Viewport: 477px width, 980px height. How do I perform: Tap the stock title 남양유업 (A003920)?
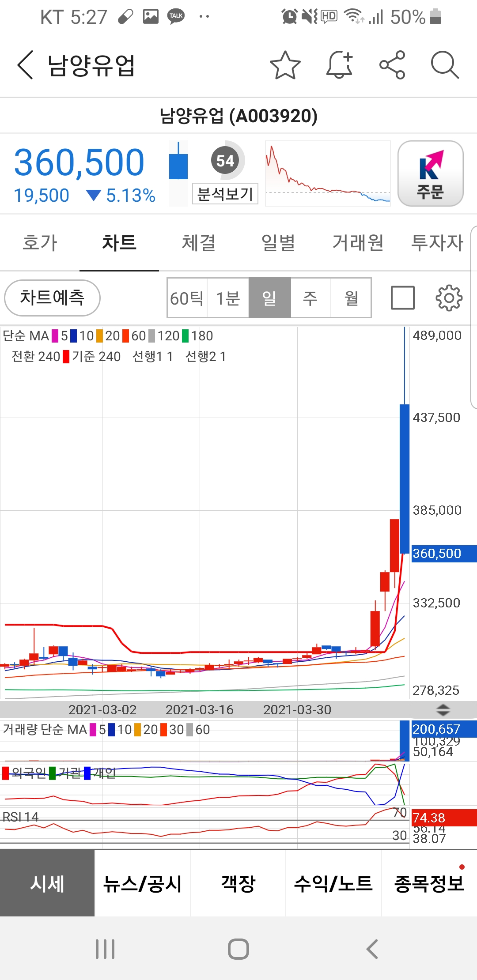pos(238,116)
